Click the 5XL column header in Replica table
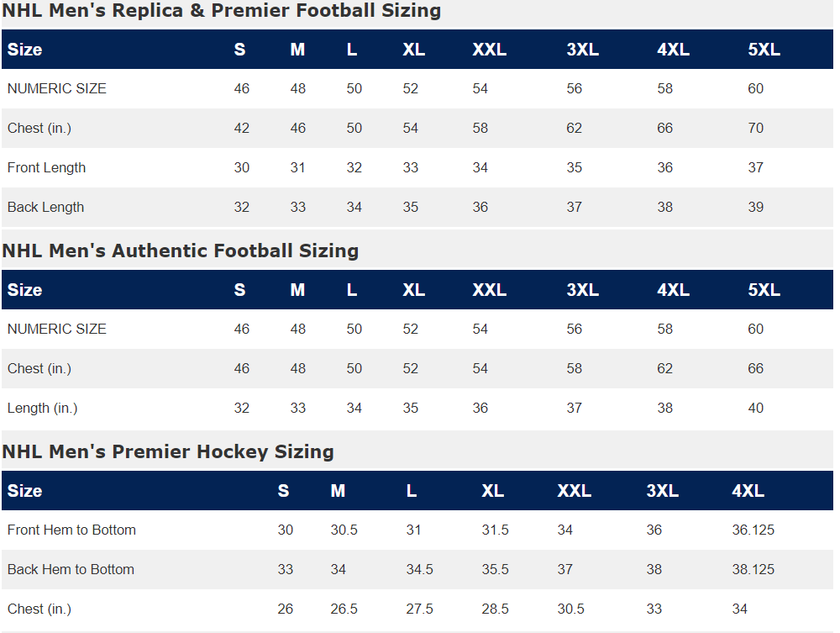The image size is (840, 633). tap(764, 50)
